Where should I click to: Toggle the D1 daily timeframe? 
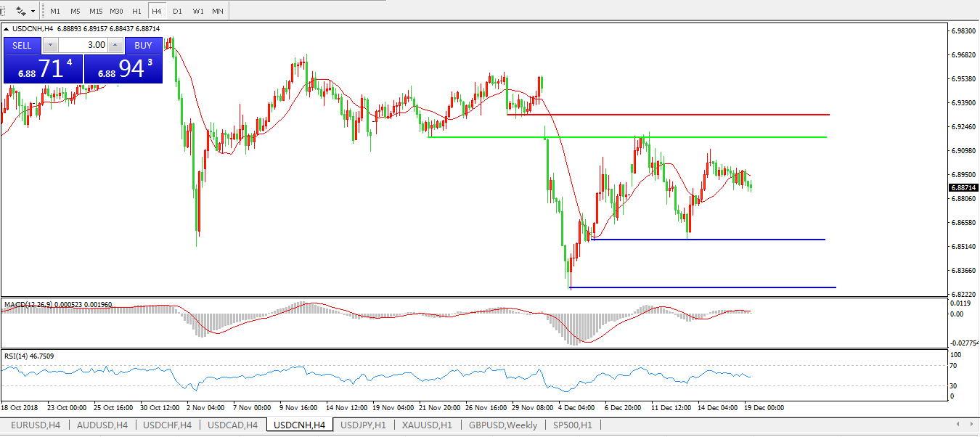[x=177, y=12]
